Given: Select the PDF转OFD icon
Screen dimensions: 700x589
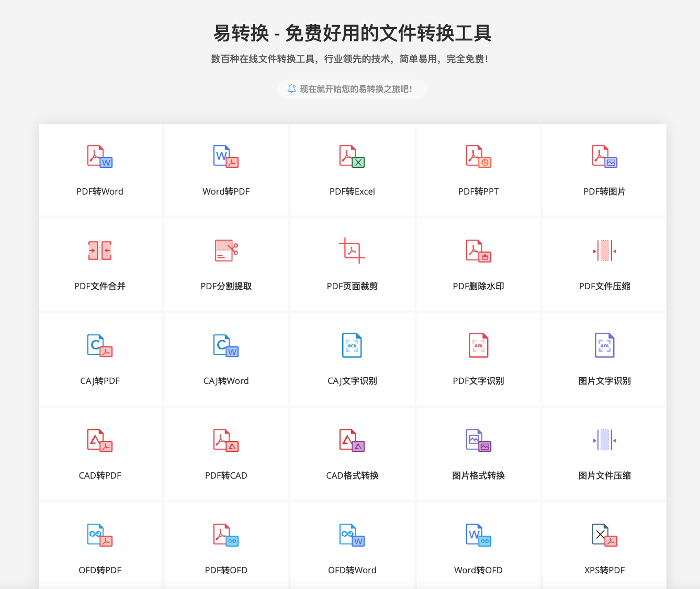Looking at the screenshot, I should click(226, 535).
